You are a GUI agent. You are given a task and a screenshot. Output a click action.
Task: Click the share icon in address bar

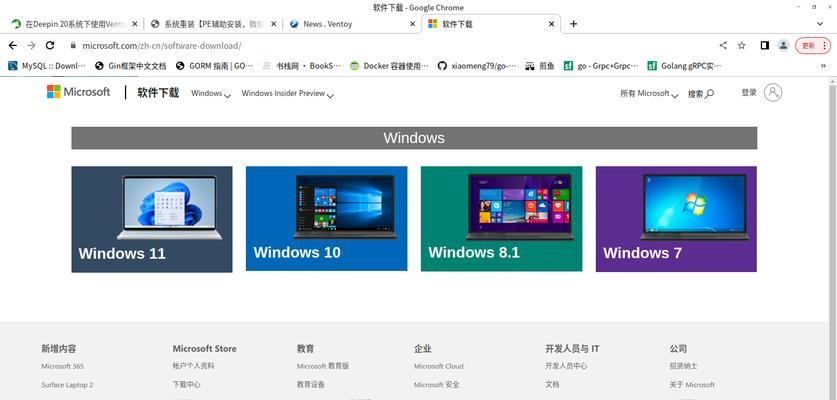click(723, 45)
